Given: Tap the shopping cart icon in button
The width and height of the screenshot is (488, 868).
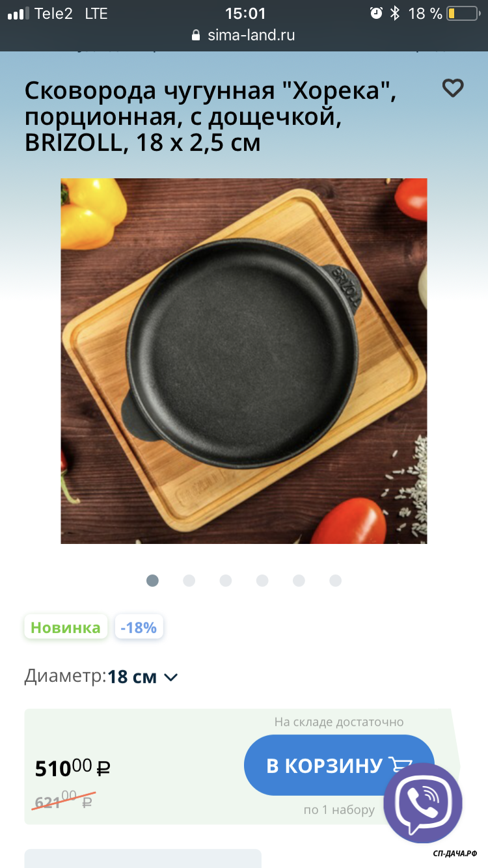Looking at the screenshot, I should point(401,765).
